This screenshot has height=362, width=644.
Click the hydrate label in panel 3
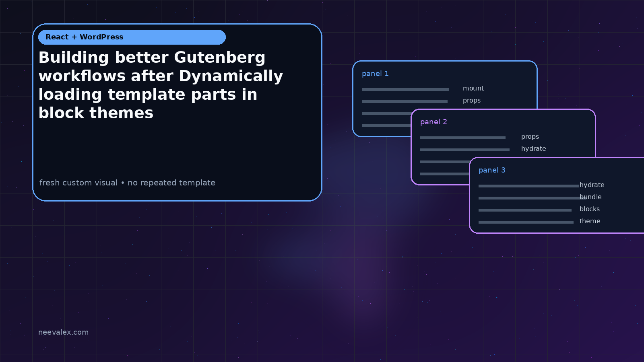tap(592, 185)
